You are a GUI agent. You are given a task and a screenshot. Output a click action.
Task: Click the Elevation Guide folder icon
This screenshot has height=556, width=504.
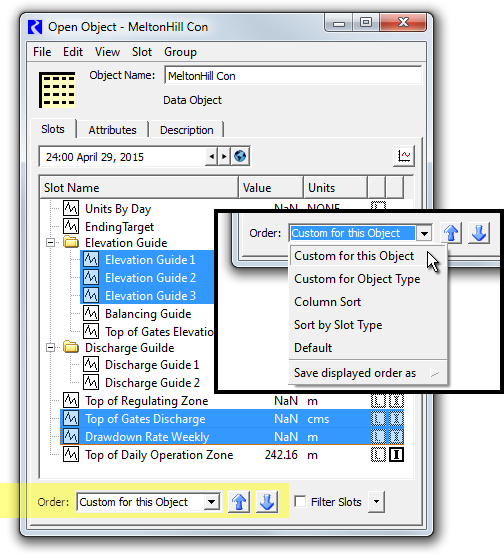click(71, 242)
